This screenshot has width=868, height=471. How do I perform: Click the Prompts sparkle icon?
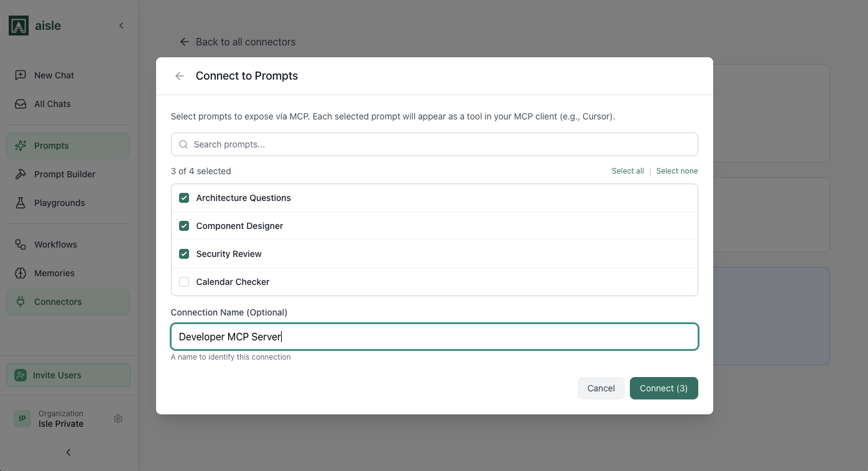(22, 145)
